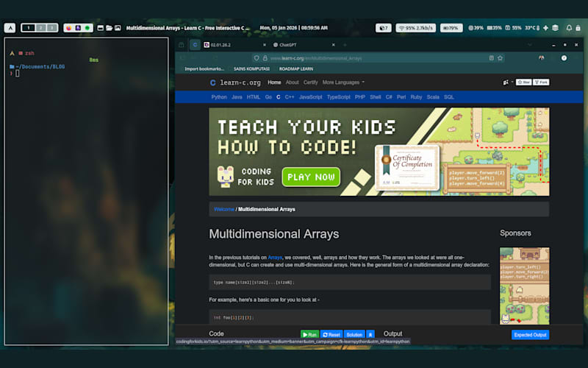The height and width of the screenshot is (368, 588).
Task: Click the four-point star icon in tray
Action: pos(545,28)
